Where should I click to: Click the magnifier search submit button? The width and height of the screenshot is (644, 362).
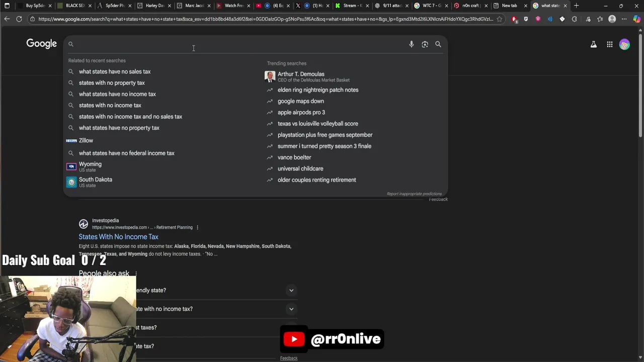pos(438,44)
